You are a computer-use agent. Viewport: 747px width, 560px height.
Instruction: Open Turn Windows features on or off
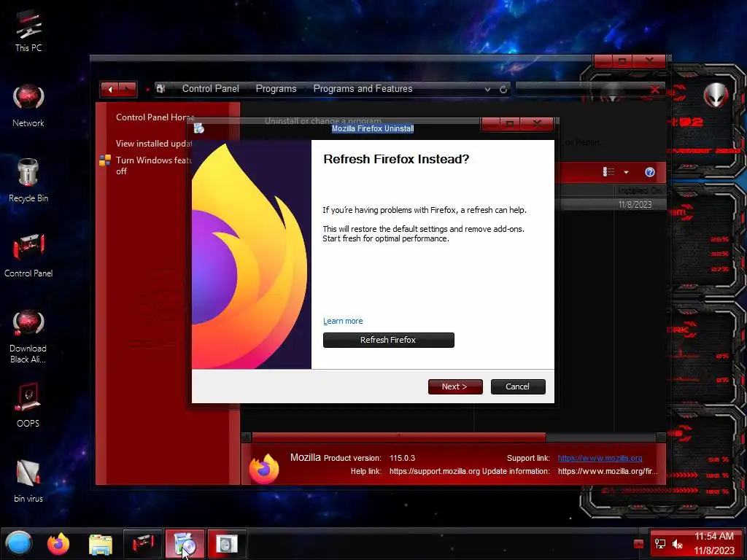point(153,166)
